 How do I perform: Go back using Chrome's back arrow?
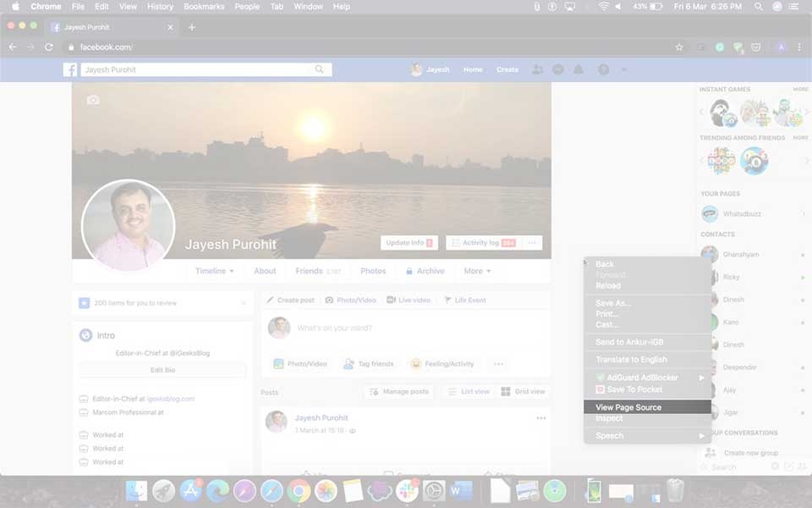point(13,47)
